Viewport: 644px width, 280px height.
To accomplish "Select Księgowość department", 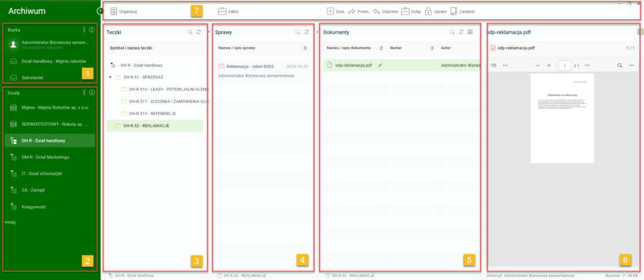I will point(50,207).
